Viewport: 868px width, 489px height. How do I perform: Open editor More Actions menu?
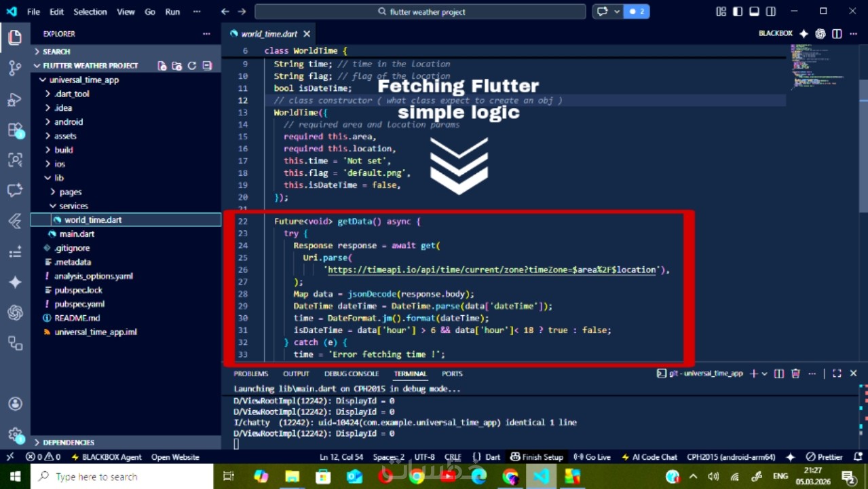854,34
